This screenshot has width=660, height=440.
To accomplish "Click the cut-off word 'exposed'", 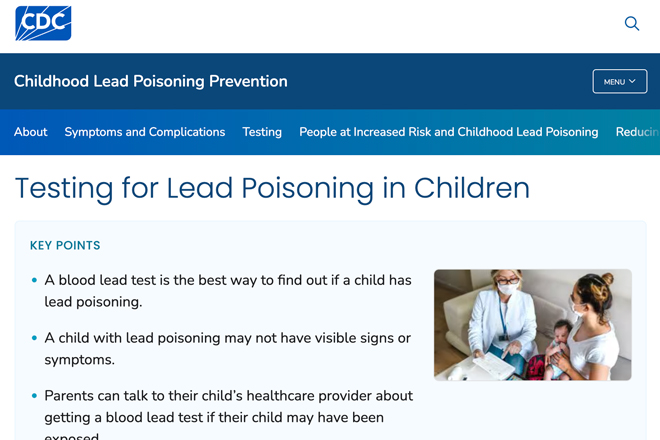I will click(72, 436).
